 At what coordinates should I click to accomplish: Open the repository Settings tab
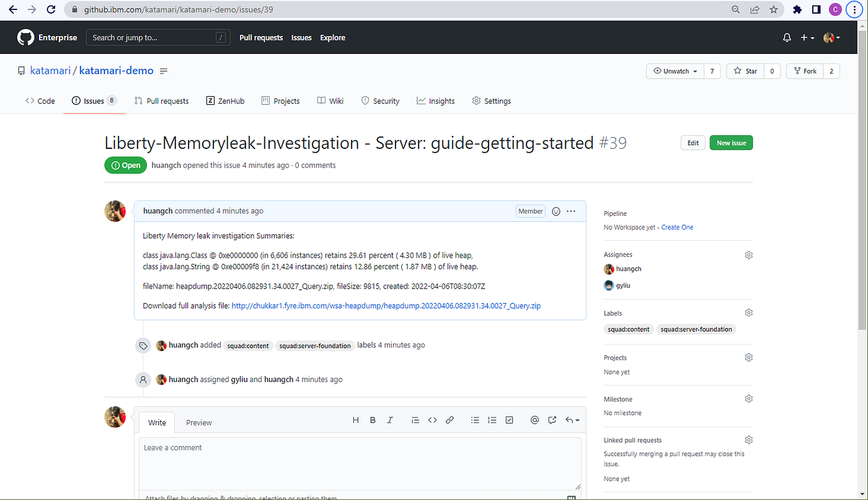[492, 101]
